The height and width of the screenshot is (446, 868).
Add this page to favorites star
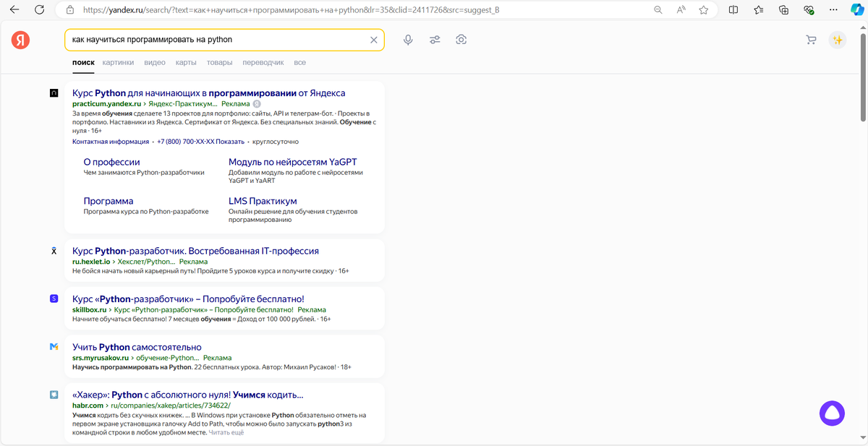pos(704,10)
